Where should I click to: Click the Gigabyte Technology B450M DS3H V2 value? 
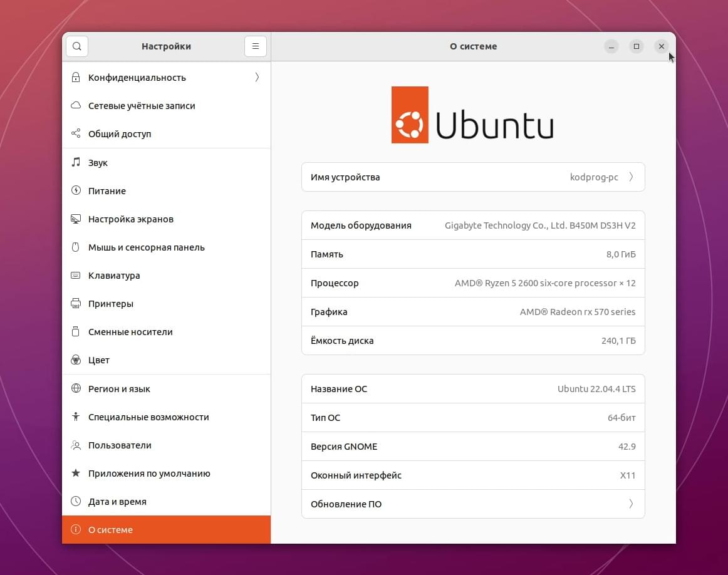tap(540, 225)
